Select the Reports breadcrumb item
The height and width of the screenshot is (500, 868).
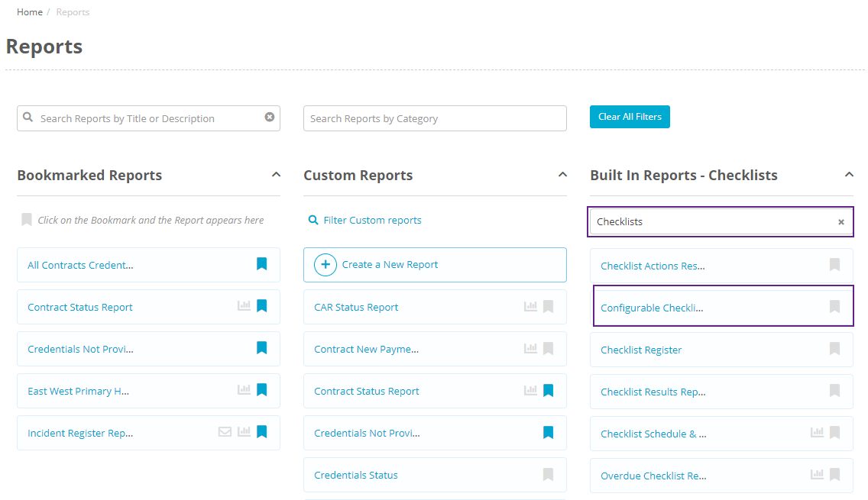point(73,11)
